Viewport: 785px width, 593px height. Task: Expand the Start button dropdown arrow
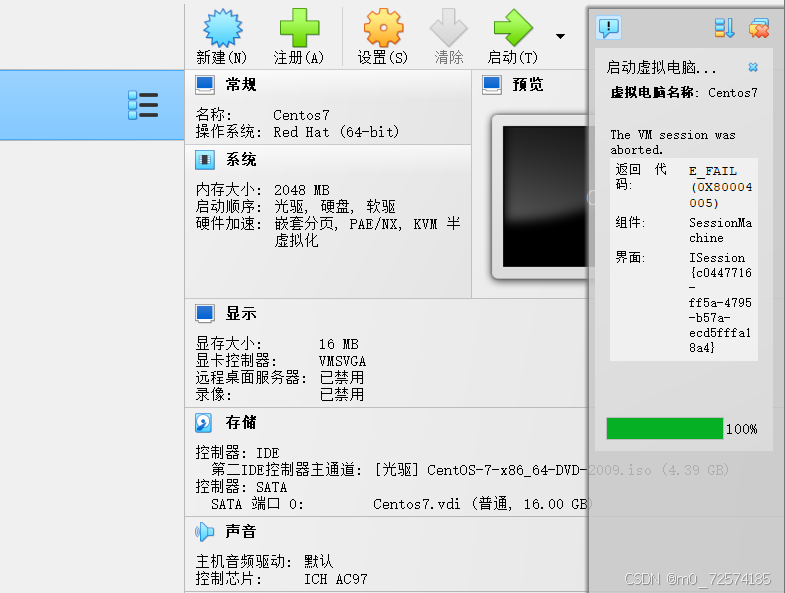tap(560, 36)
